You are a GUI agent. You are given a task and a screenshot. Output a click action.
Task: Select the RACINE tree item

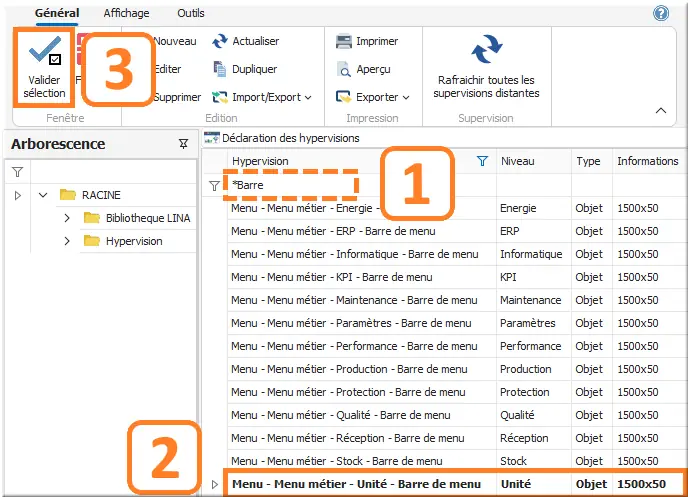point(101,195)
